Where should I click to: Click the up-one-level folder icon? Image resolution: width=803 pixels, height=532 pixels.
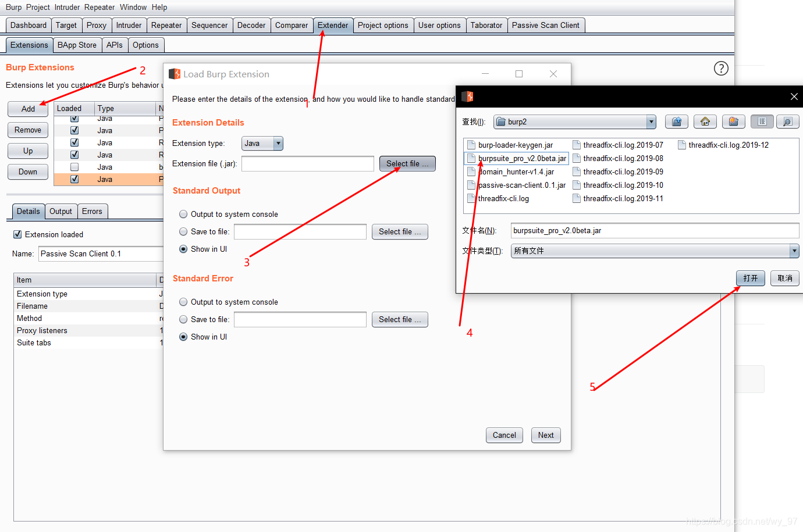(677, 122)
